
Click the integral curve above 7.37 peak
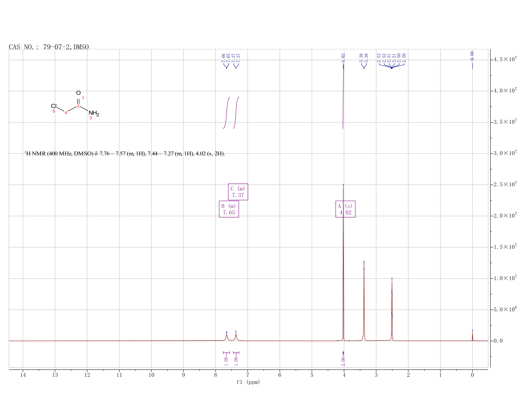click(x=236, y=113)
